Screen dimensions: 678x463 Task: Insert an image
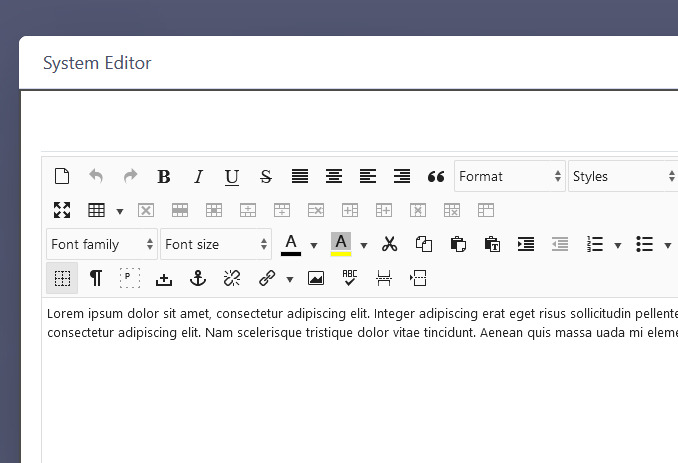(316, 278)
